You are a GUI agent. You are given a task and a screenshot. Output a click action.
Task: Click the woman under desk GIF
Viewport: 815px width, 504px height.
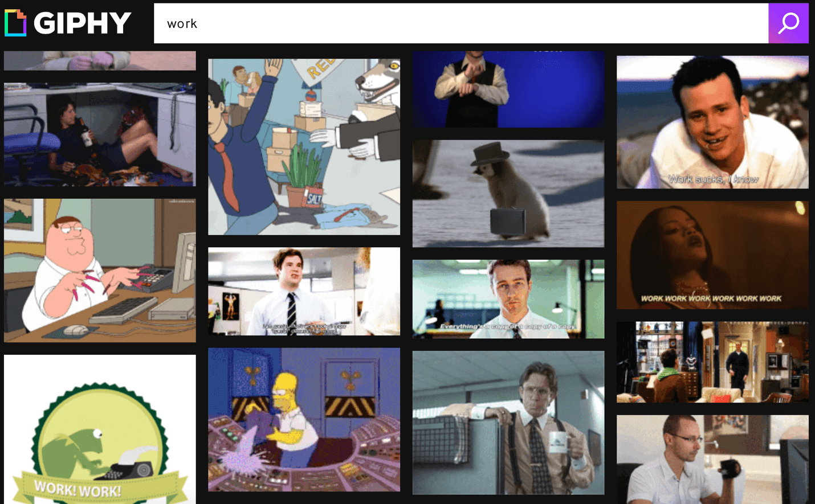point(100,134)
